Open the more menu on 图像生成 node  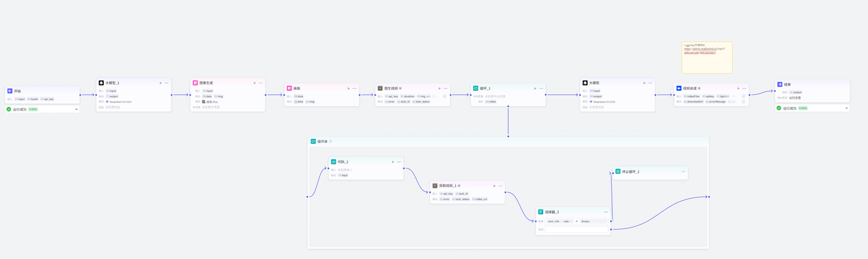pyautogui.click(x=260, y=83)
